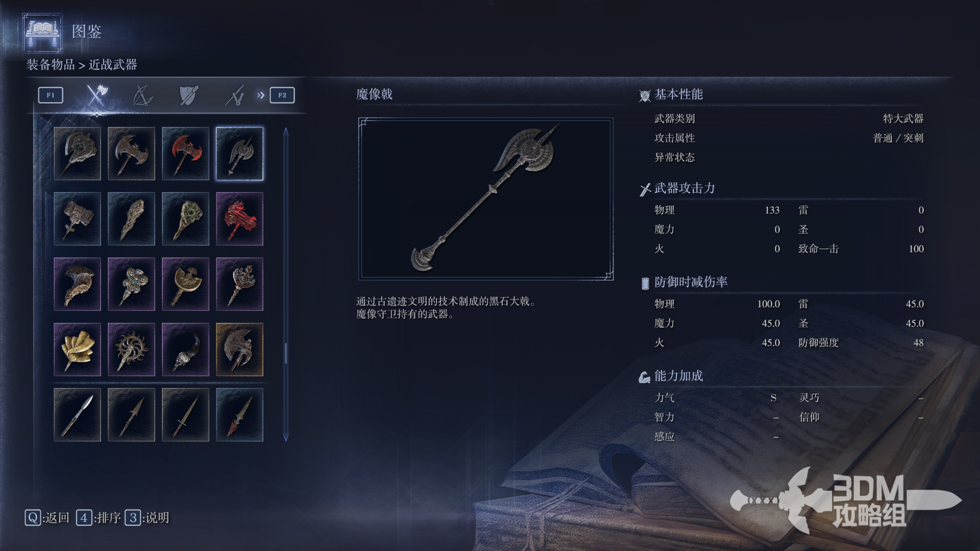This screenshot has width=980, height=551.
Task: Click the large 魔像戟 weapon preview image
Action: point(486,199)
